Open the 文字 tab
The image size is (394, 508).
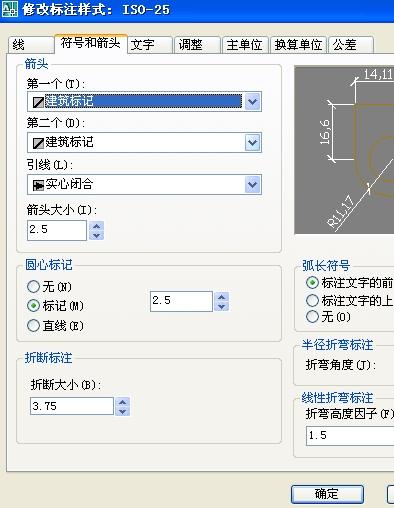point(149,45)
